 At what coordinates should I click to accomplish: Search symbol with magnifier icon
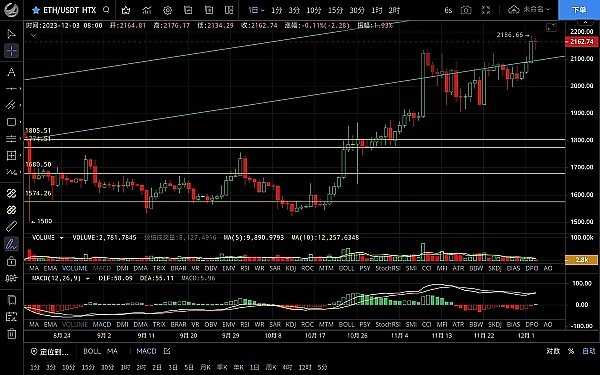[106, 10]
